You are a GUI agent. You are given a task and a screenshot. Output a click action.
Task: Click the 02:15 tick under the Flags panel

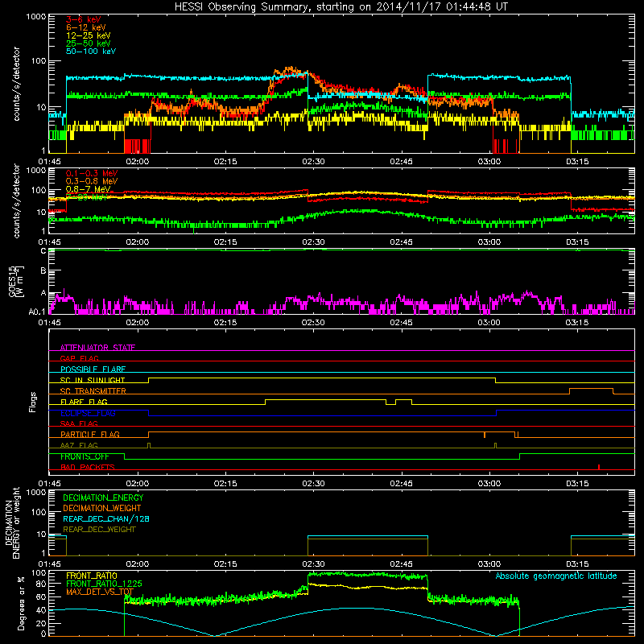pyautogui.click(x=225, y=484)
